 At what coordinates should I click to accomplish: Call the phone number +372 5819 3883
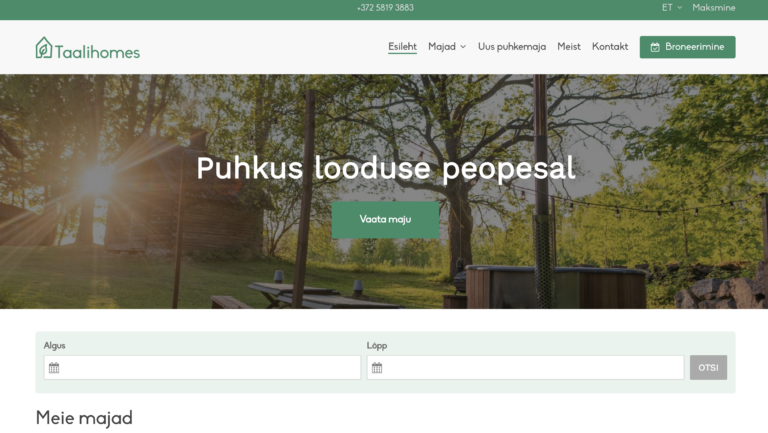click(x=385, y=8)
